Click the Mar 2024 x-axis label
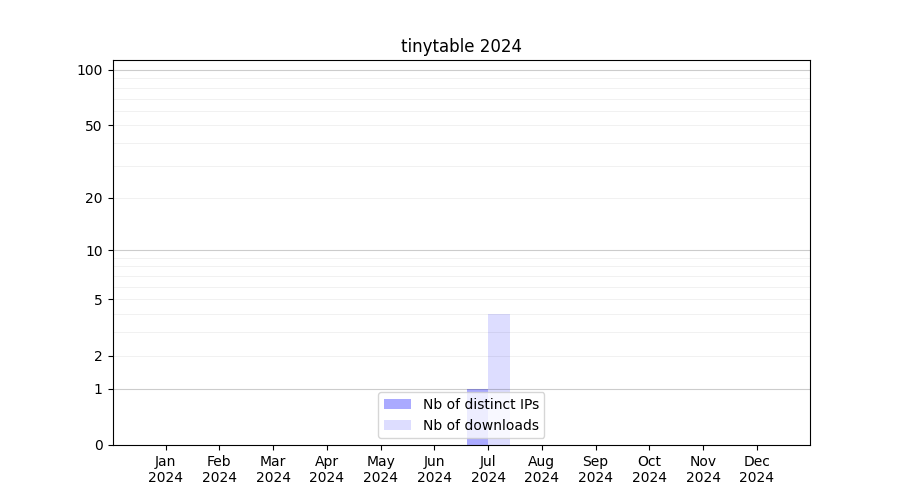 [x=273, y=469]
